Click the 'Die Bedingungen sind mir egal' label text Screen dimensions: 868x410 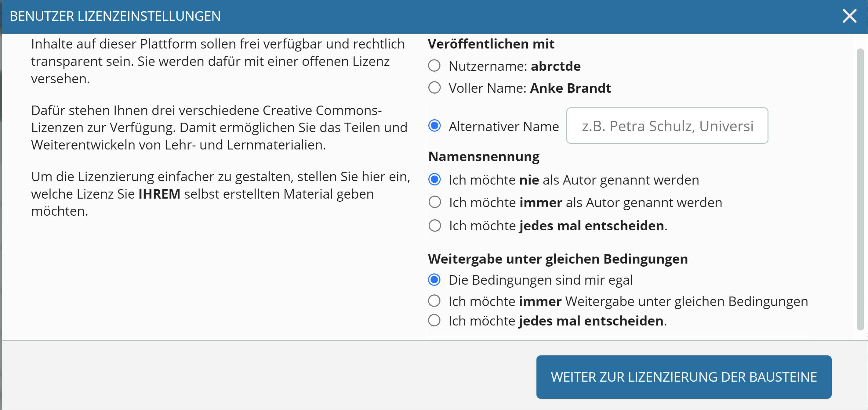pyautogui.click(x=540, y=280)
